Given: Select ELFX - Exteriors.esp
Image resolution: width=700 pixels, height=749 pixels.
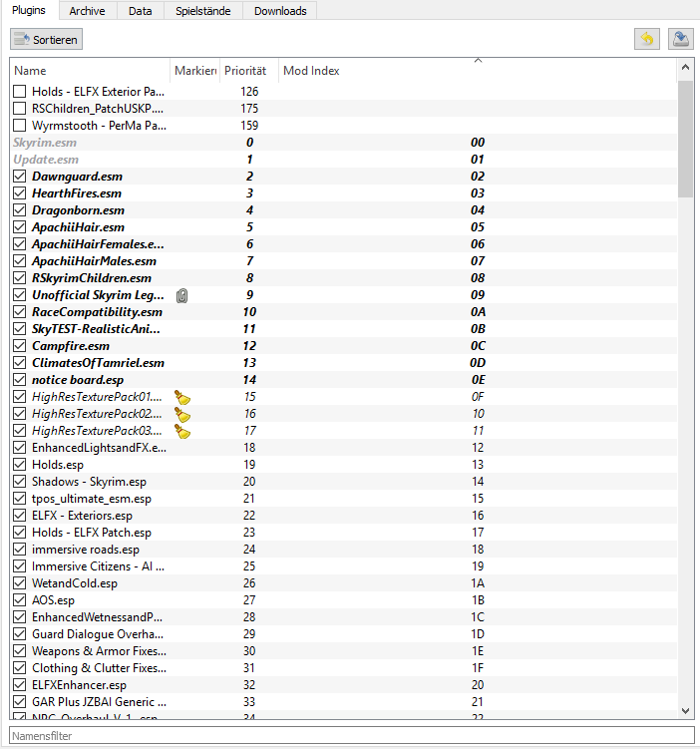Looking at the screenshot, I should [343, 516].
